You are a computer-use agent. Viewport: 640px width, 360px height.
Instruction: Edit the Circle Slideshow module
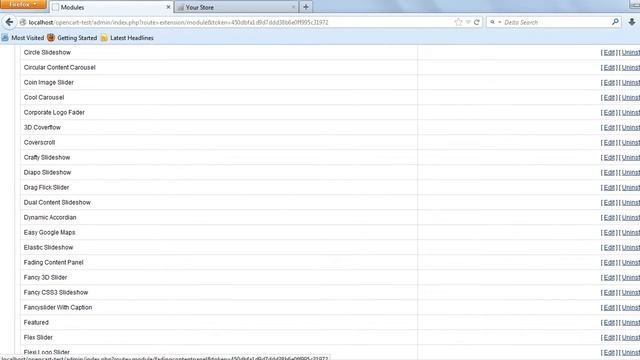point(609,53)
